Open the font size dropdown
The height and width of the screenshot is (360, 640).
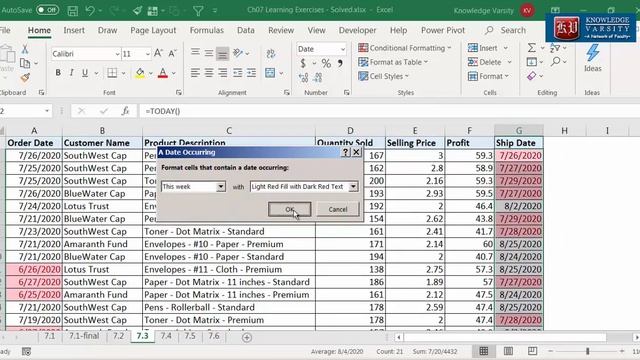point(147,54)
